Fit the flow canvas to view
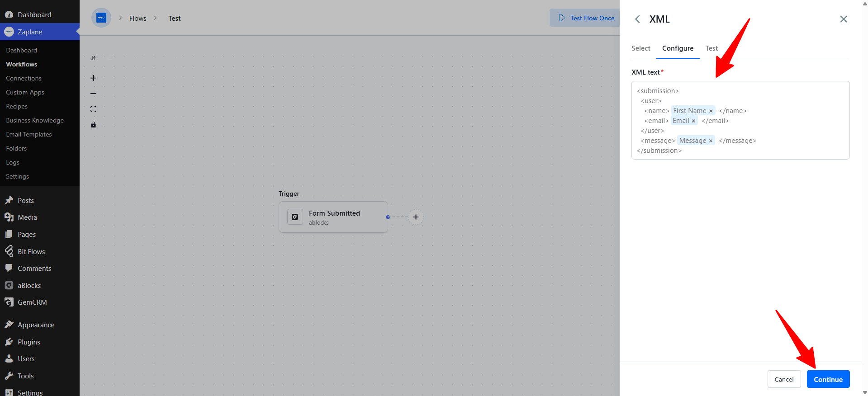 93,109
